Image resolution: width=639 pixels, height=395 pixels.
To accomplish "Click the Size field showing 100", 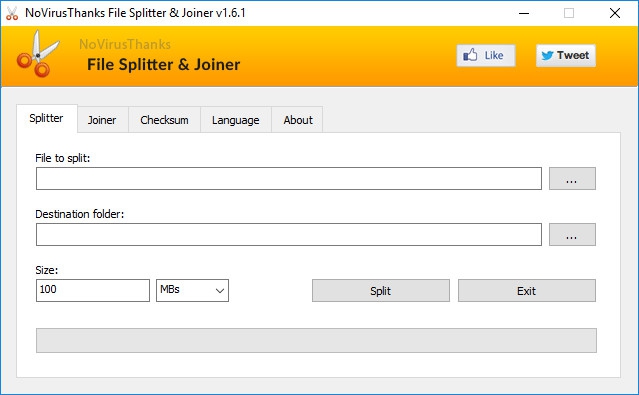I will [93, 290].
